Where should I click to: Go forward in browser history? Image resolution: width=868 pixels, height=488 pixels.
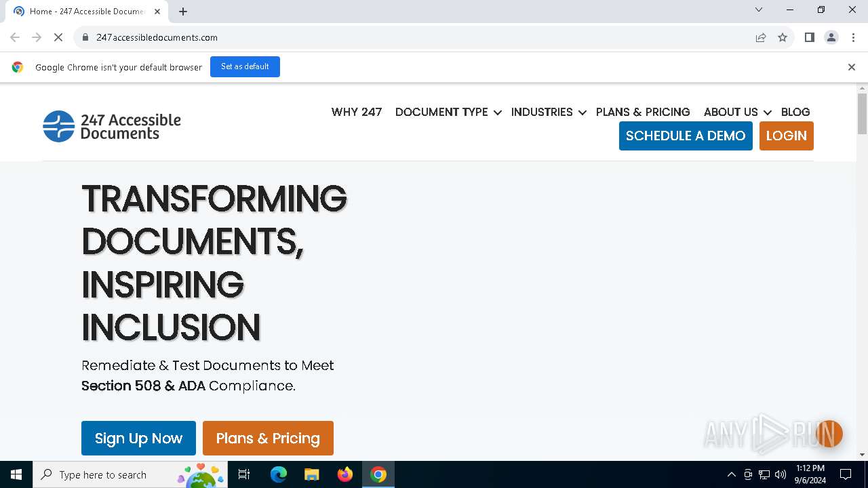click(37, 37)
